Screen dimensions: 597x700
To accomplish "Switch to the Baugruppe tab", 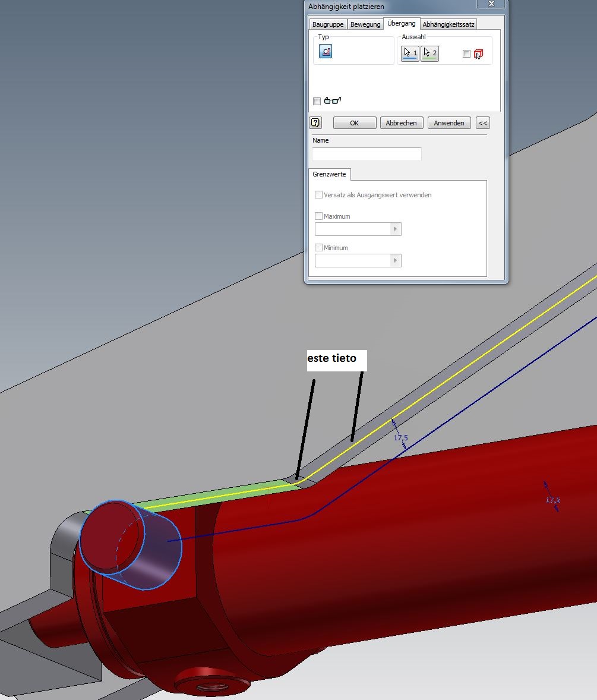I will 328,24.
